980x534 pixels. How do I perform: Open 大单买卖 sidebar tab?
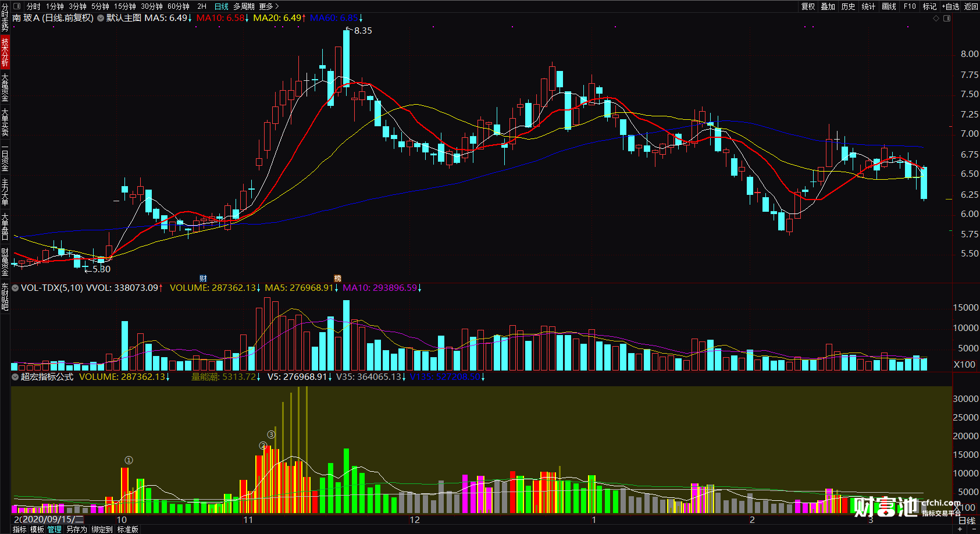tap(5, 122)
